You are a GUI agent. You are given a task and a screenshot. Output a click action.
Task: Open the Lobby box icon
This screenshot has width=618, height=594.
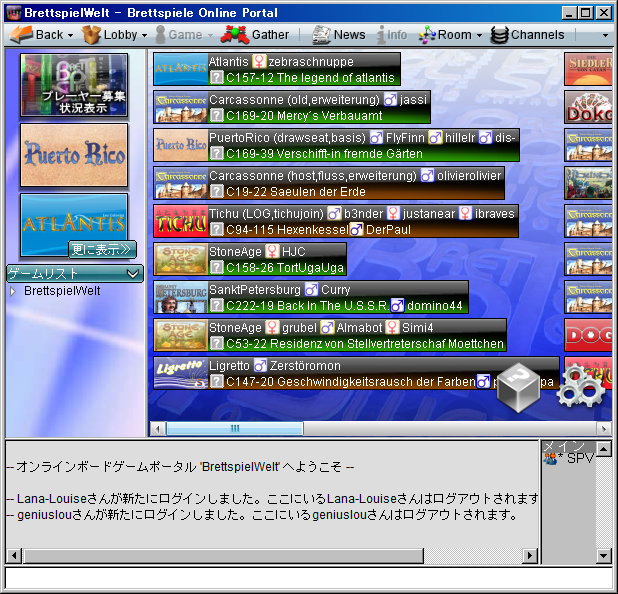(x=91, y=35)
